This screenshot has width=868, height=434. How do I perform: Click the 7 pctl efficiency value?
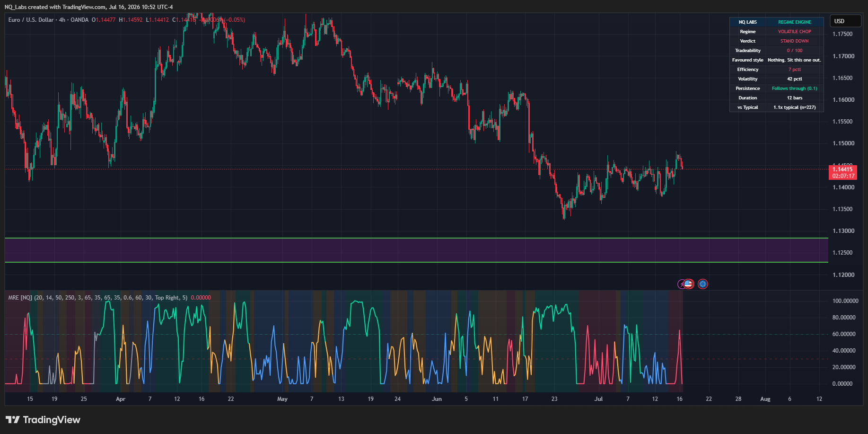(x=795, y=70)
